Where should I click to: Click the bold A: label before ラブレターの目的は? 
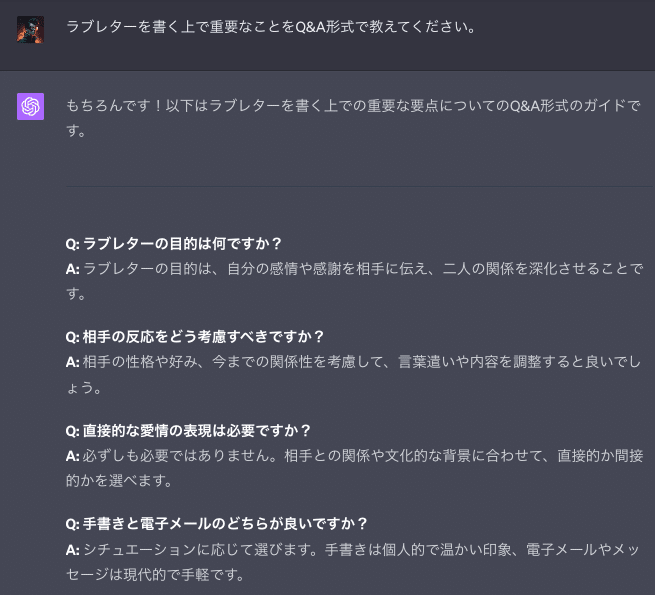click(72, 269)
